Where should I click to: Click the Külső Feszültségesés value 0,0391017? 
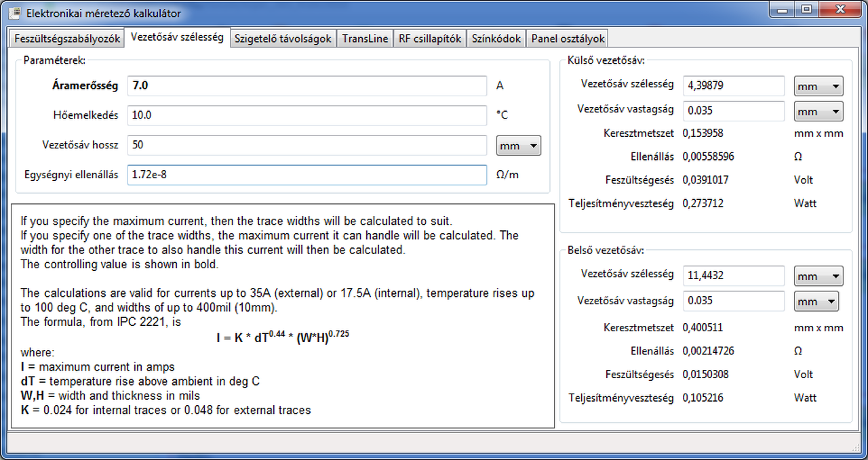[x=705, y=180]
